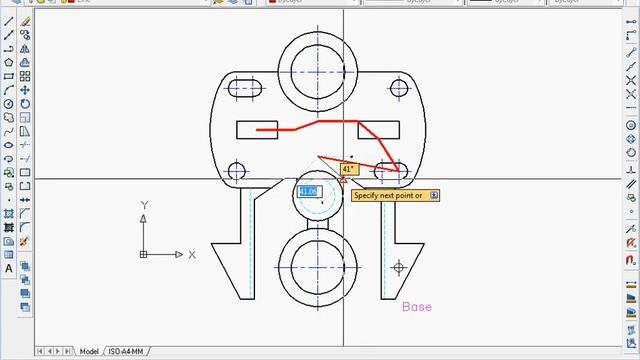640x360 pixels.
Task: Select the Trim tool
Action: (x=25, y=145)
